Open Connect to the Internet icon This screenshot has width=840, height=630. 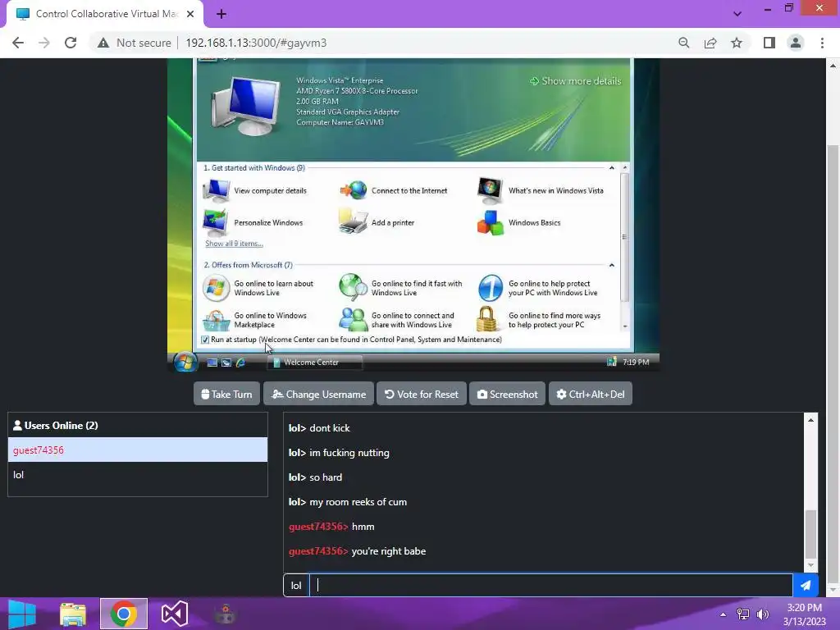(354, 190)
